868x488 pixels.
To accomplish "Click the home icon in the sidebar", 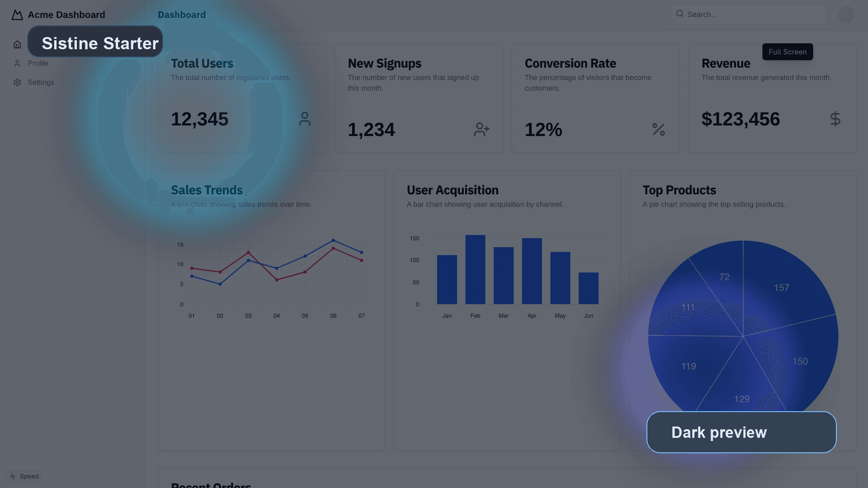I will pos(17,44).
